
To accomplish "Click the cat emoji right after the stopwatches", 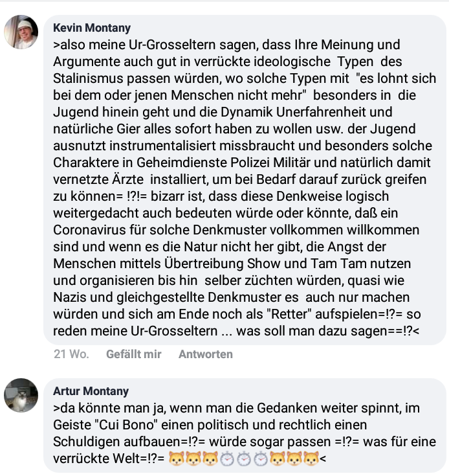I will tap(278, 459).
